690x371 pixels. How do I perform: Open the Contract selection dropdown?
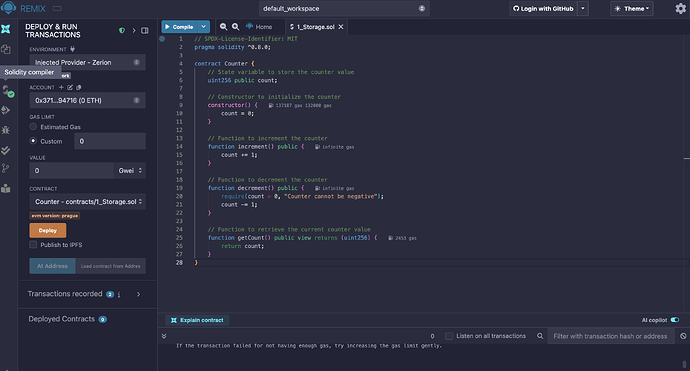click(88, 202)
